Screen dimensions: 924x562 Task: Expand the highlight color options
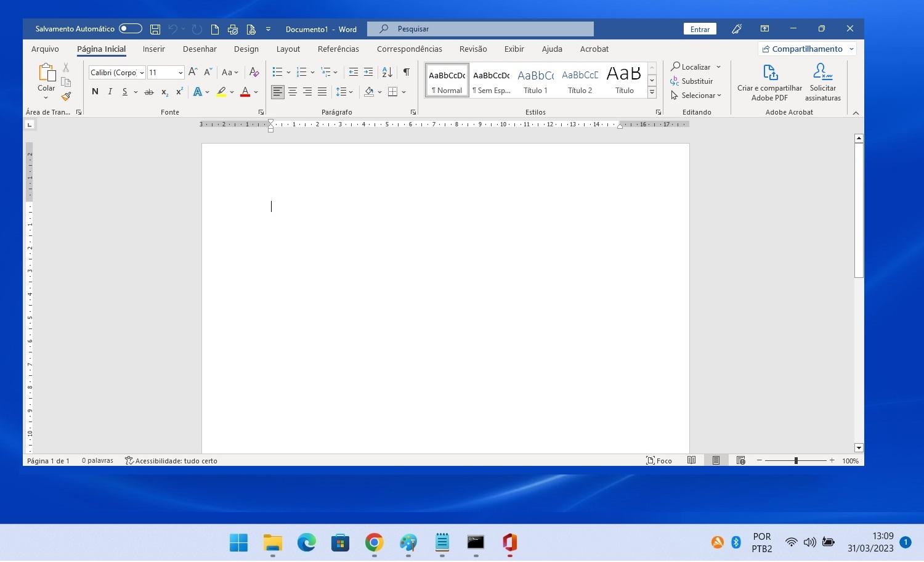coord(232,92)
